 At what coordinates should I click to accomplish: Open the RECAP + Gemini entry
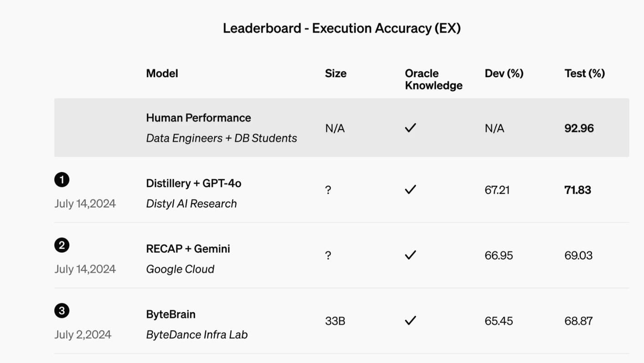click(188, 249)
